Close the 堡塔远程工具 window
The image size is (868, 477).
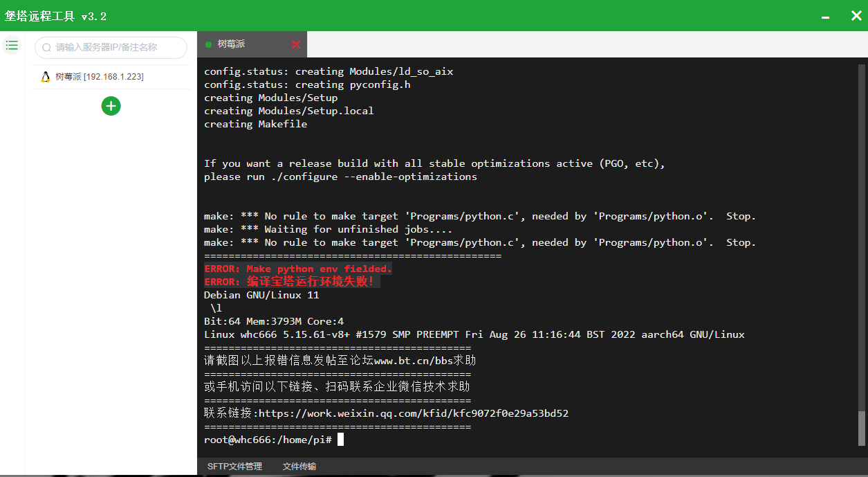tap(856, 16)
